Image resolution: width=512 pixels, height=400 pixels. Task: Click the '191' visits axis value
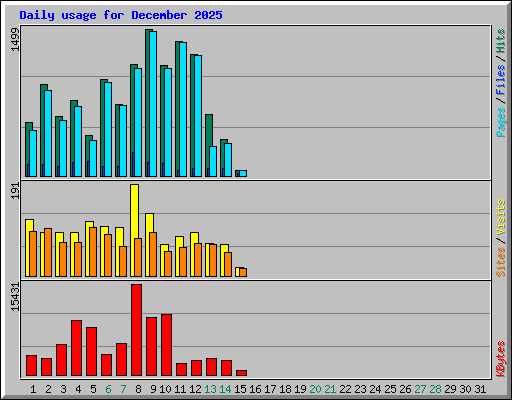15,191
